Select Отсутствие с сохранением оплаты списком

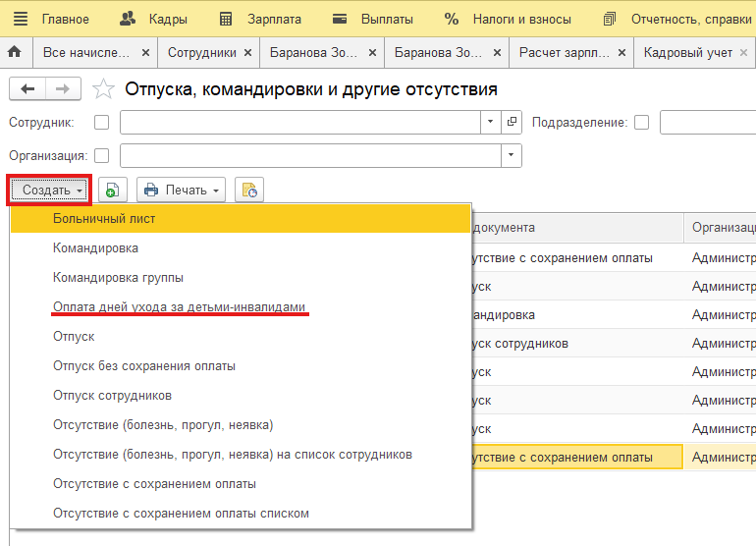coord(241,513)
